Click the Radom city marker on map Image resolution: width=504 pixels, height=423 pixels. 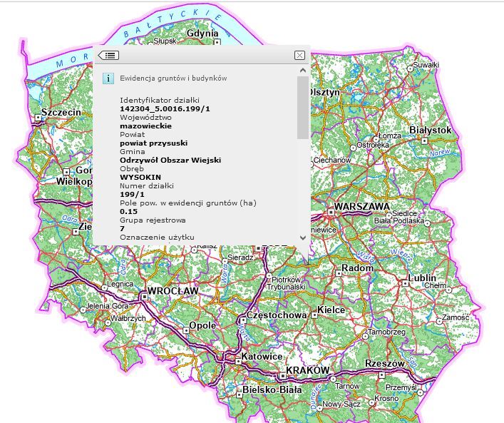click(339, 273)
